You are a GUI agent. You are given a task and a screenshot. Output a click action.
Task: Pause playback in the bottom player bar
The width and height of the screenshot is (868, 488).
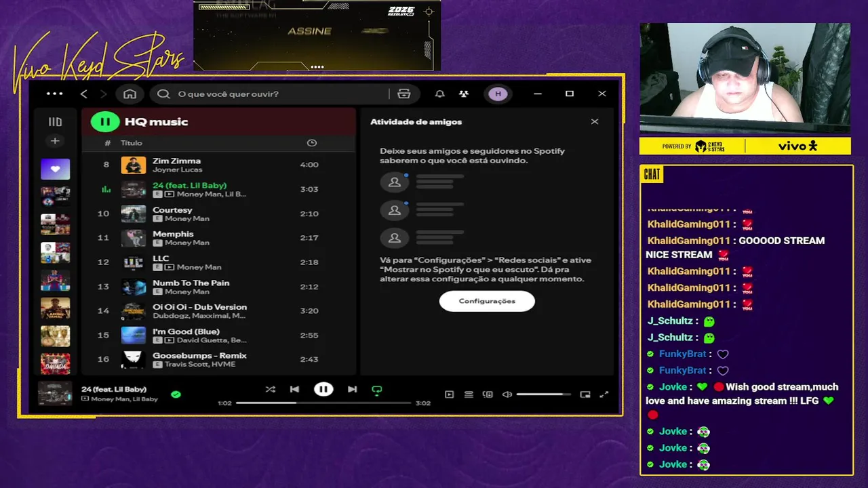tap(323, 389)
